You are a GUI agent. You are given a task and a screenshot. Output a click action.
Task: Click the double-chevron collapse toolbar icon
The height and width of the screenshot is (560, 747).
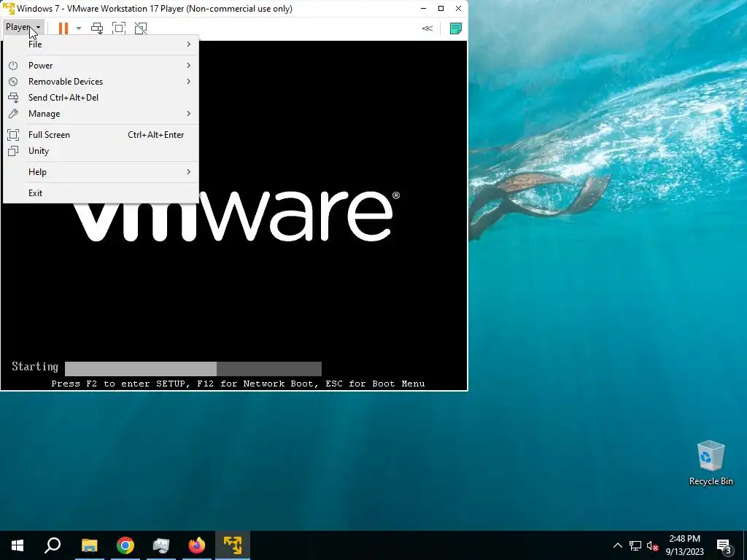point(427,28)
